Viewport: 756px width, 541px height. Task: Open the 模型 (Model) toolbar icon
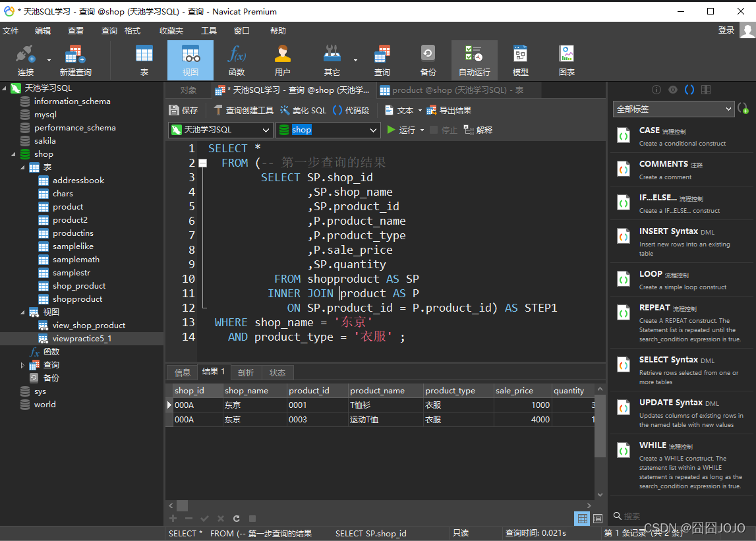tap(520, 60)
